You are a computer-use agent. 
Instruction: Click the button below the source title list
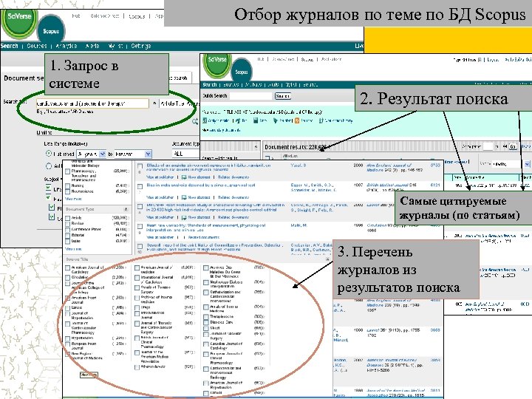click(89, 375)
